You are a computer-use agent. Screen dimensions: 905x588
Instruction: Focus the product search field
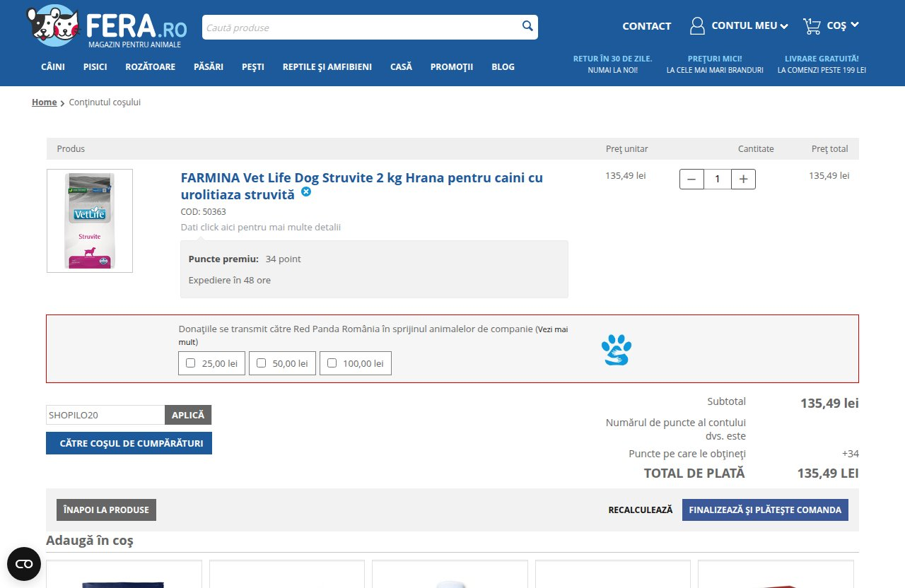[x=361, y=28]
